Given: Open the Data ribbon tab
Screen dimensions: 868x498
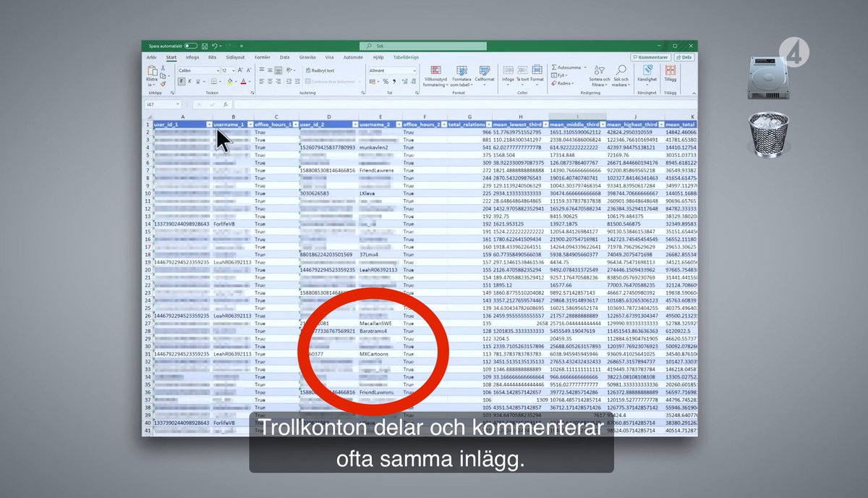Looking at the screenshot, I should 284,57.
